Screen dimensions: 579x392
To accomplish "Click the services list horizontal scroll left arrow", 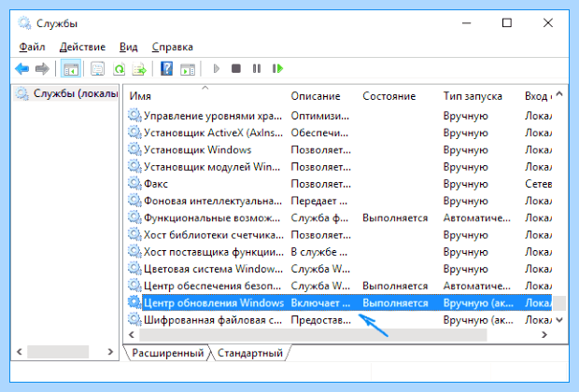I will pyautogui.click(x=131, y=334).
